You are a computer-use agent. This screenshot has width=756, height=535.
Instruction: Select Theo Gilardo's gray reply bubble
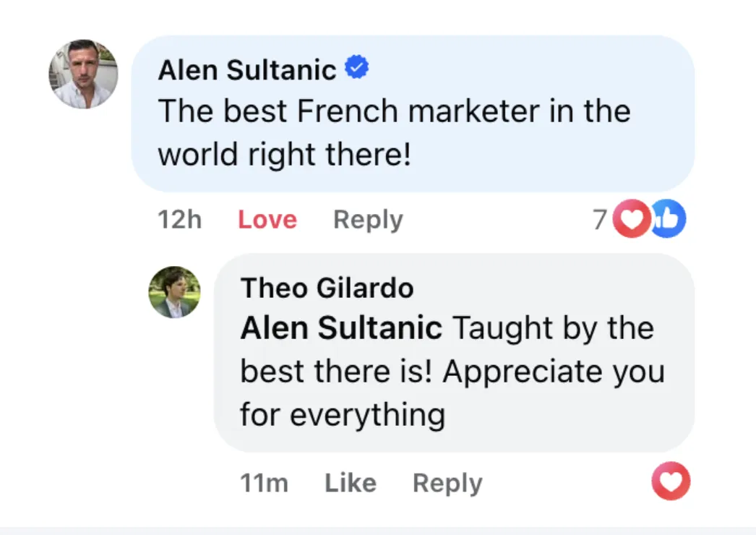455,353
